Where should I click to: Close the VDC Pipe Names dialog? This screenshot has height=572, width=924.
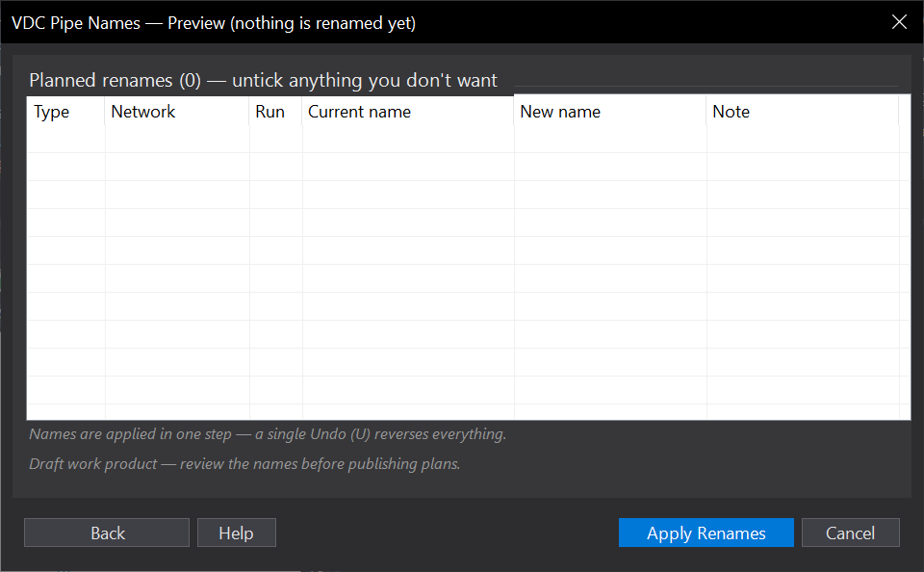coord(899,22)
